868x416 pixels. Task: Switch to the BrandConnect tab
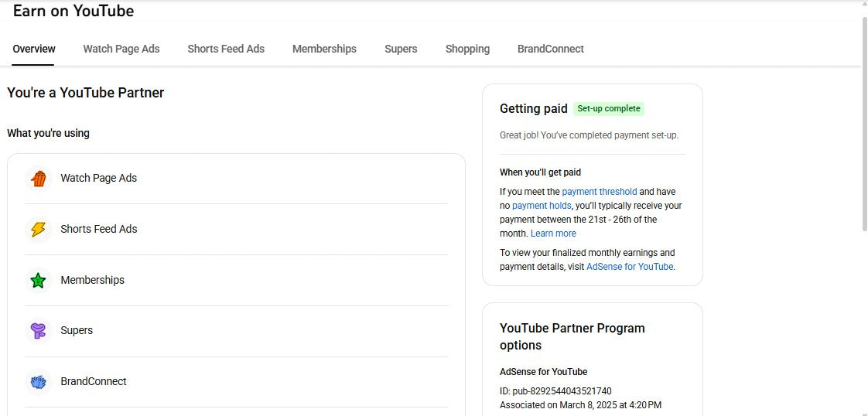tap(550, 49)
